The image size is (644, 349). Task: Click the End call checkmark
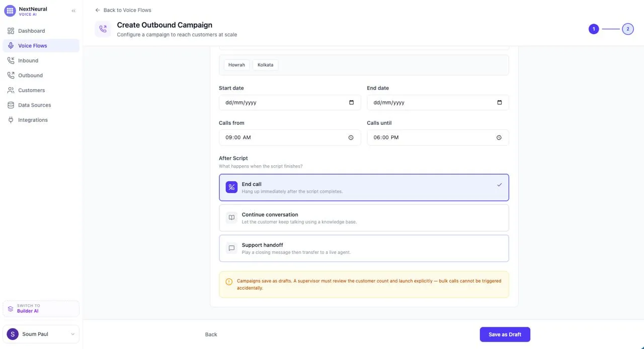click(x=500, y=185)
